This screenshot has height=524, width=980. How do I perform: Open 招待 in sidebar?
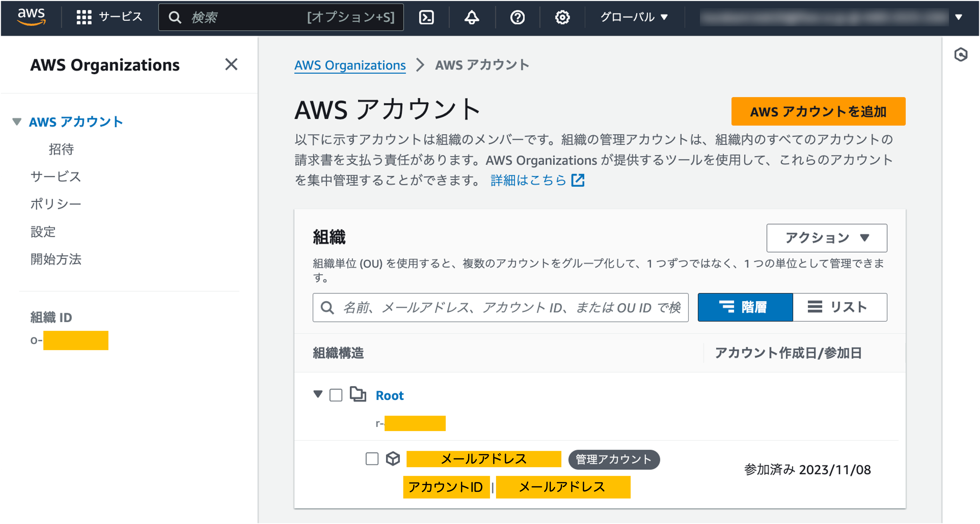(x=61, y=149)
